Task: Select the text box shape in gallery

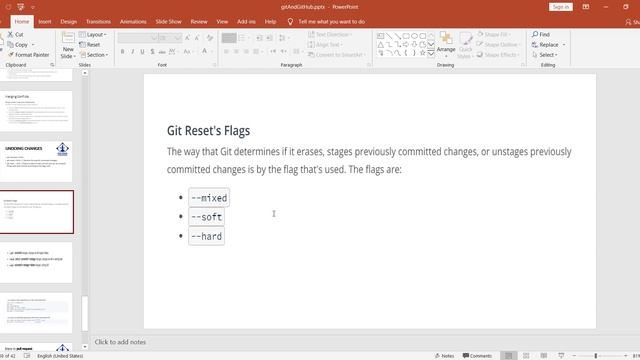Action: click(x=380, y=36)
